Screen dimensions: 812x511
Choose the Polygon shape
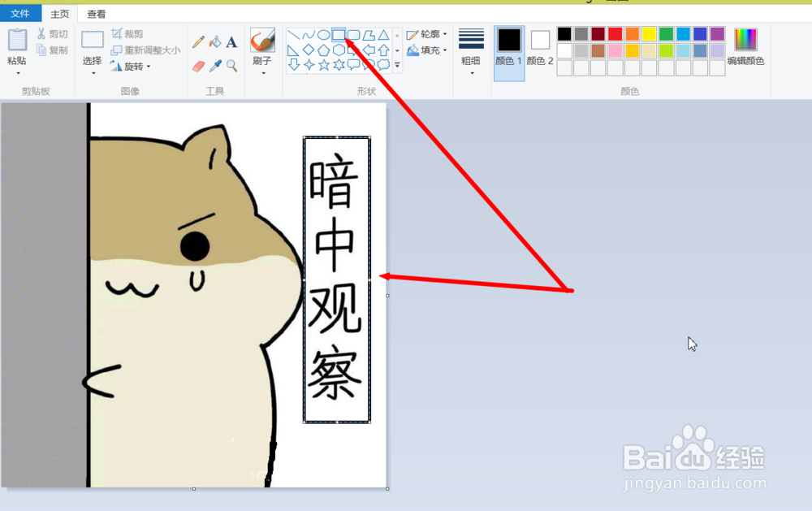click(369, 35)
